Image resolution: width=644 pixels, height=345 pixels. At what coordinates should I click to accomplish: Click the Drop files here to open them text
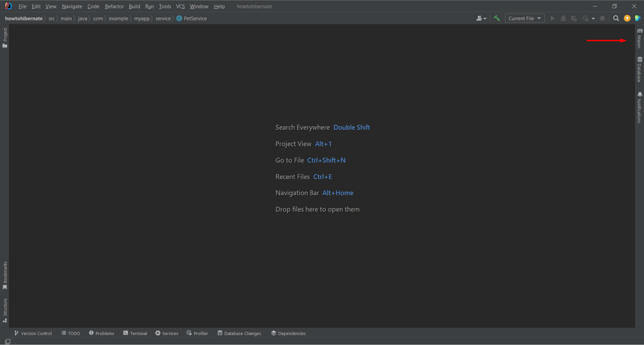pyautogui.click(x=317, y=210)
